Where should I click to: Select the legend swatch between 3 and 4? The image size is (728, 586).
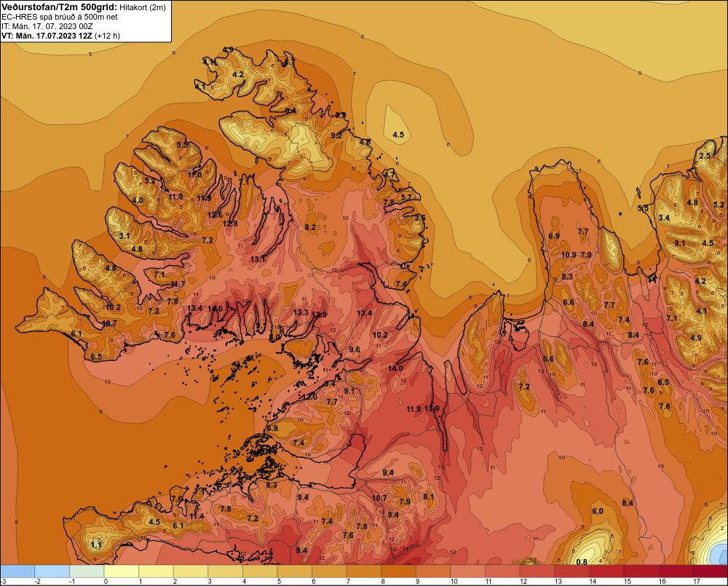pyautogui.click(x=225, y=571)
